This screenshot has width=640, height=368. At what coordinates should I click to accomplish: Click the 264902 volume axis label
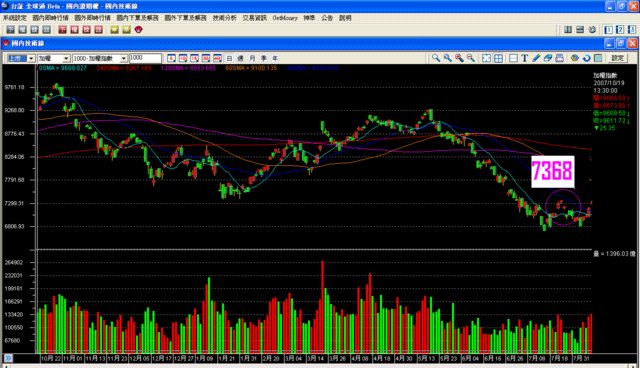pyautogui.click(x=14, y=263)
